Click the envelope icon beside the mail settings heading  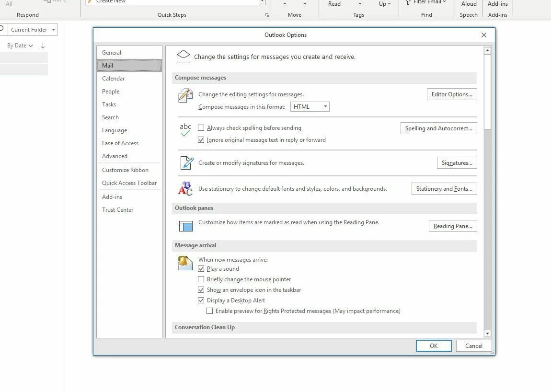(184, 56)
